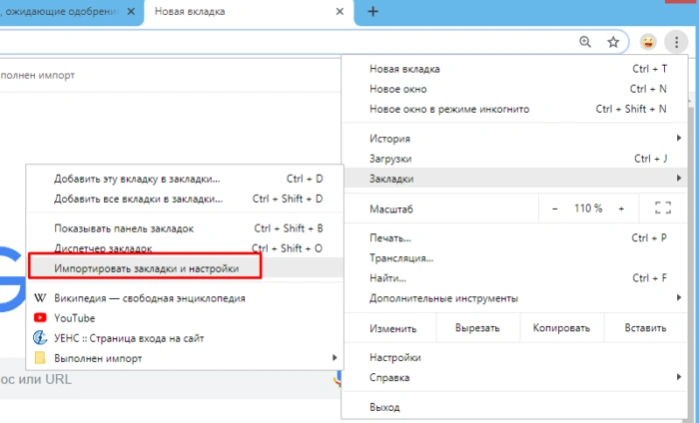Select Трансляция... menu item

pos(515,258)
